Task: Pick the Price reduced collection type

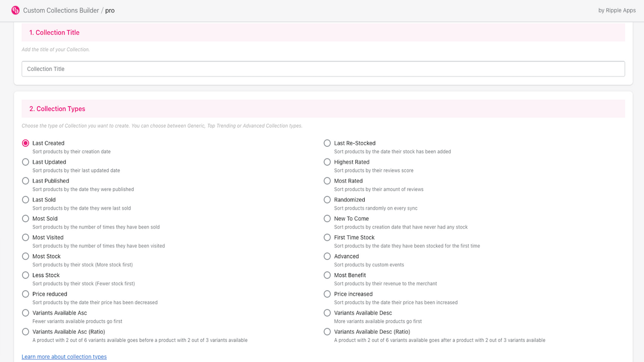Action: (x=26, y=294)
